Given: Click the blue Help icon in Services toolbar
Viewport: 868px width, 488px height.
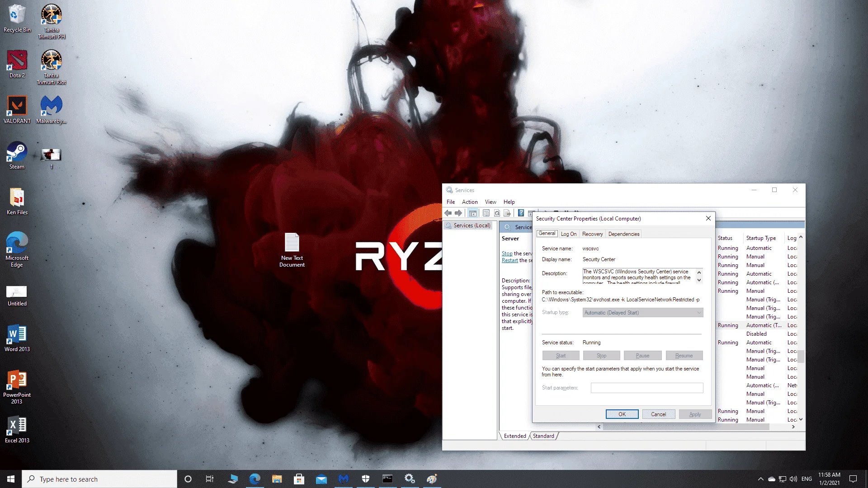Looking at the screenshot, I should coord(521,213).
